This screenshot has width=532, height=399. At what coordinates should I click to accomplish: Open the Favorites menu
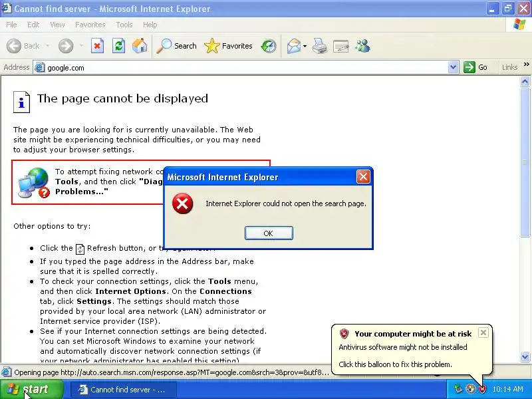click(x=90, y=25)
